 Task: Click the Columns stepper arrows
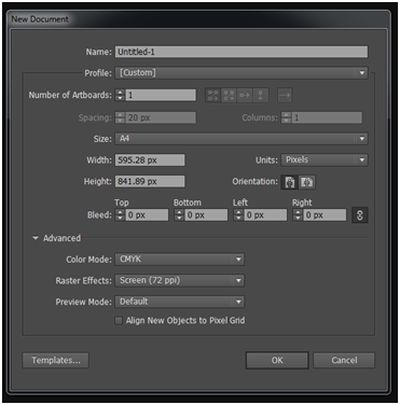(x=286, y=118)
